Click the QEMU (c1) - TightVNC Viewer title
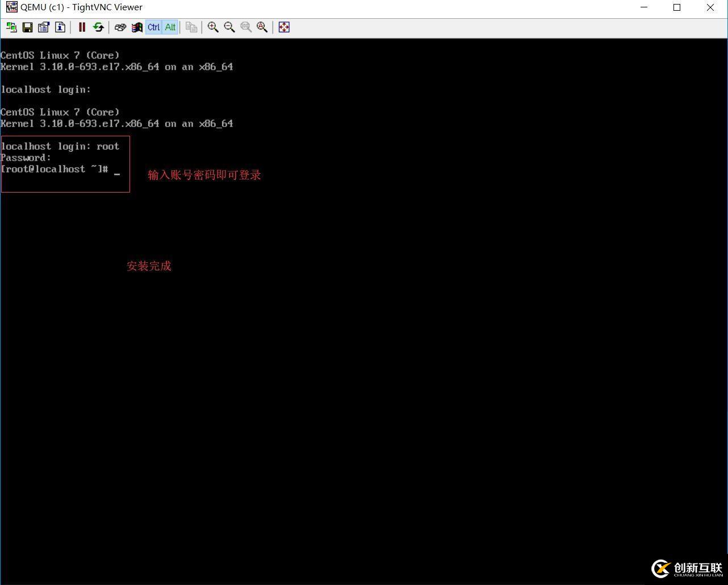The width and height of the screenshot is (728, 585). [81, 7]
